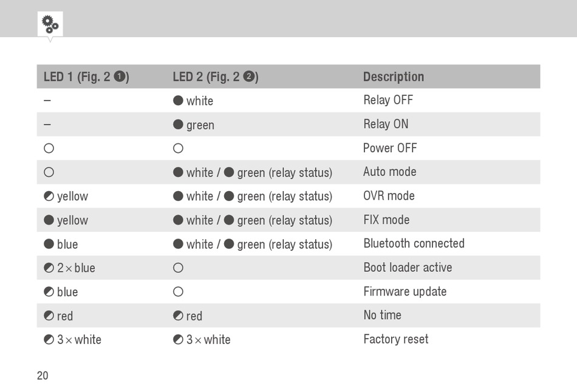
Task: Click the half-filled red LED 1 circle, No time row
Action: [49, 316]
